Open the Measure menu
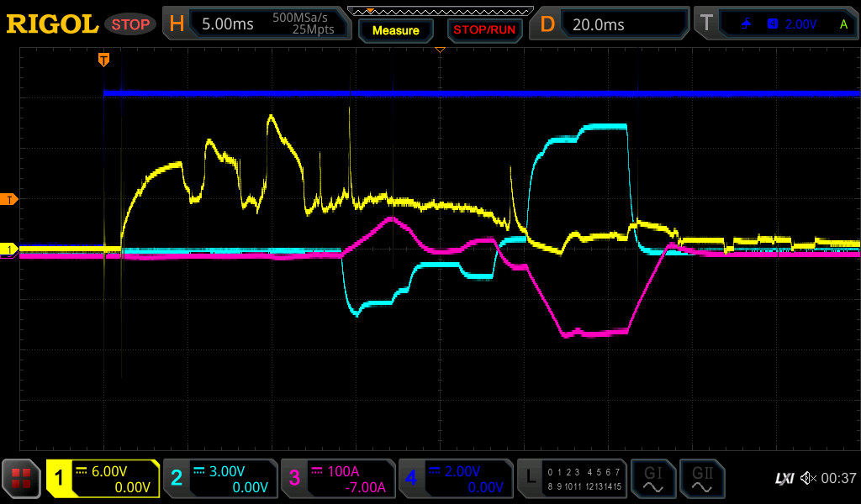Screen dimensions: 861x504 coord(395,30)
